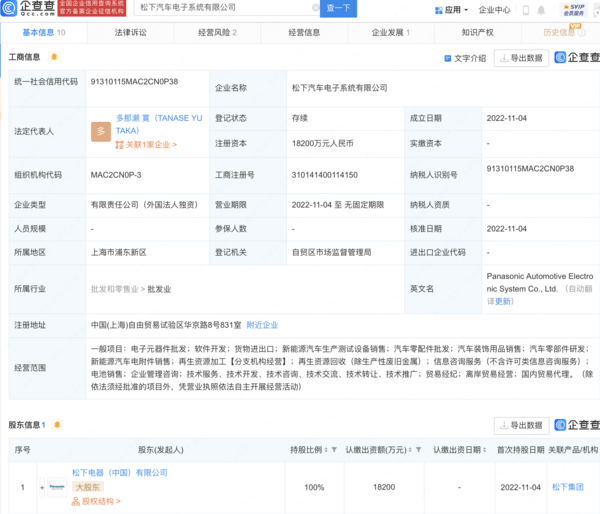Open 企业中心 link
600x514 pixels.
pyautogui.click(x=494, y=10)
